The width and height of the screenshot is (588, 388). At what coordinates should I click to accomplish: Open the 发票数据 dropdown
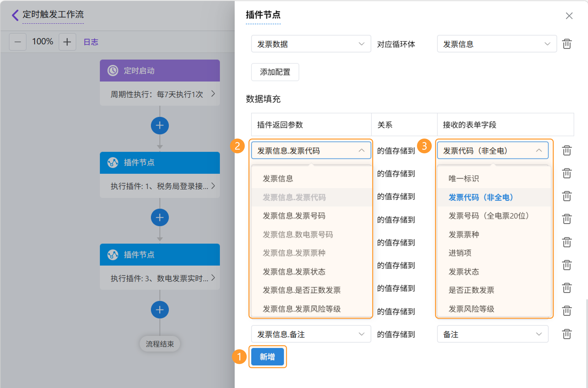311,44
